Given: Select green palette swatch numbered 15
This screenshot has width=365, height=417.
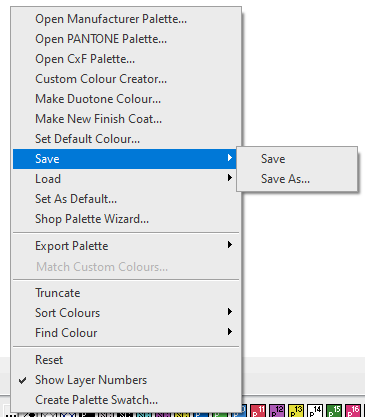Looking at the screenshot, I should point(334,411).
